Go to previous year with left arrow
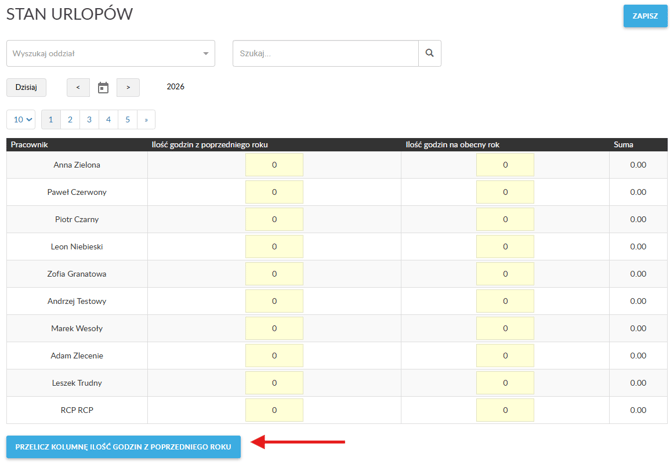This screenshot has width=670, height=464. (78, 88)
